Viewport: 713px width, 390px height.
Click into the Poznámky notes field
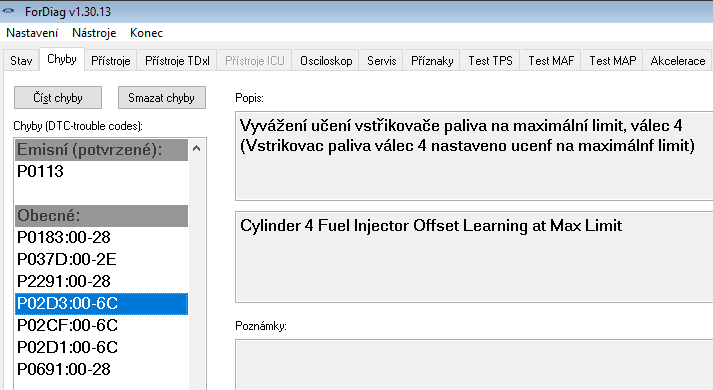coord(474,365)
